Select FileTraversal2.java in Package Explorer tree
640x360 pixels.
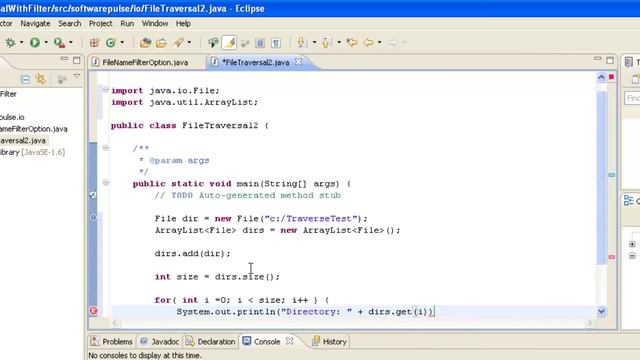click(x=23, y=140)
